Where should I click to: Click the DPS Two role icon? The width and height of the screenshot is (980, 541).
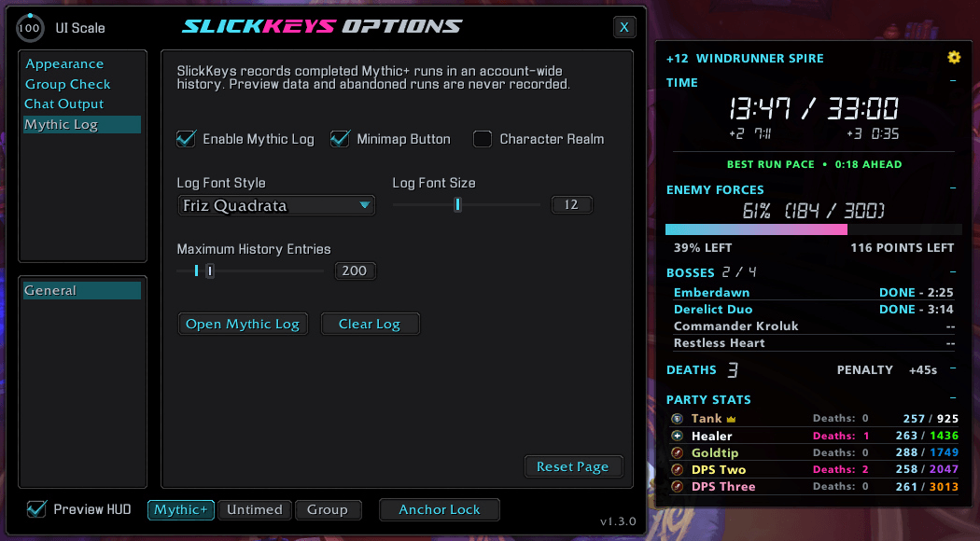[x=677, y=469]
